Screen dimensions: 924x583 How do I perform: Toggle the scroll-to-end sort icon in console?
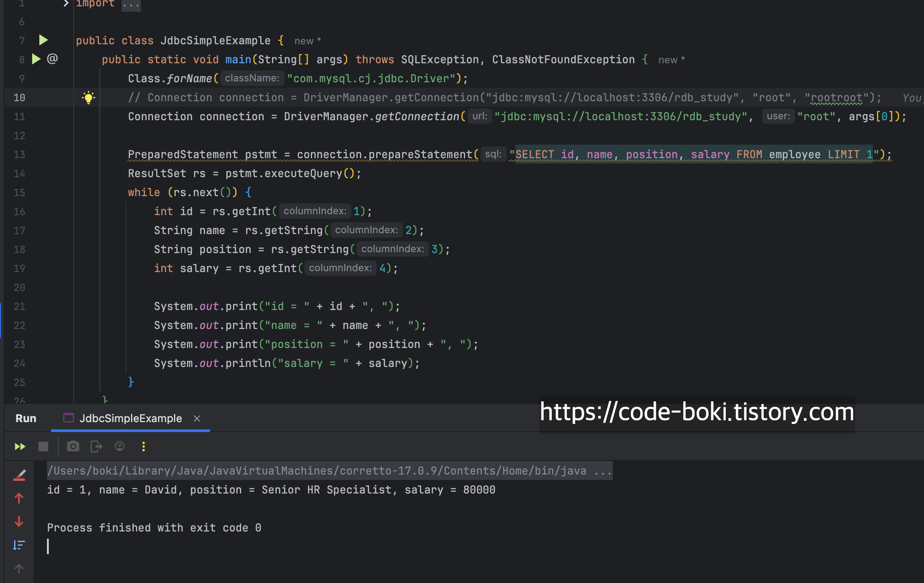[x=19, y=545]
